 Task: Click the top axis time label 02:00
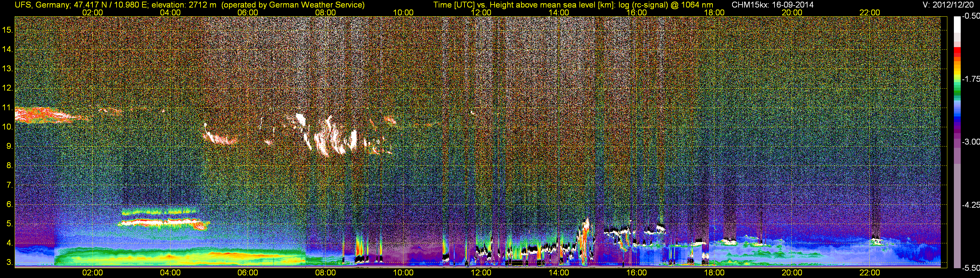coord(92,12)
